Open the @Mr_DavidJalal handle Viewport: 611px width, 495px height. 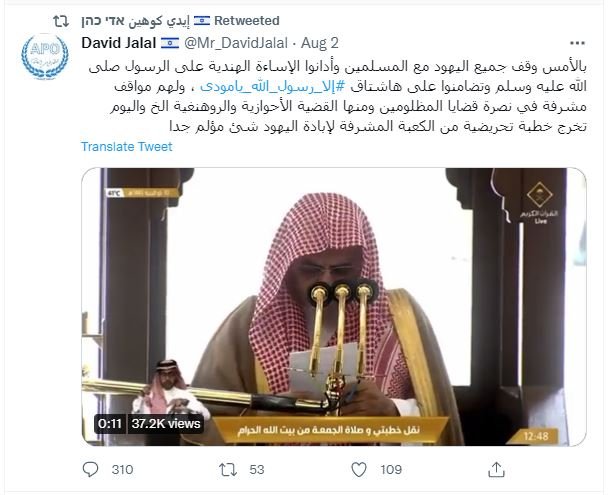[236, 43]
